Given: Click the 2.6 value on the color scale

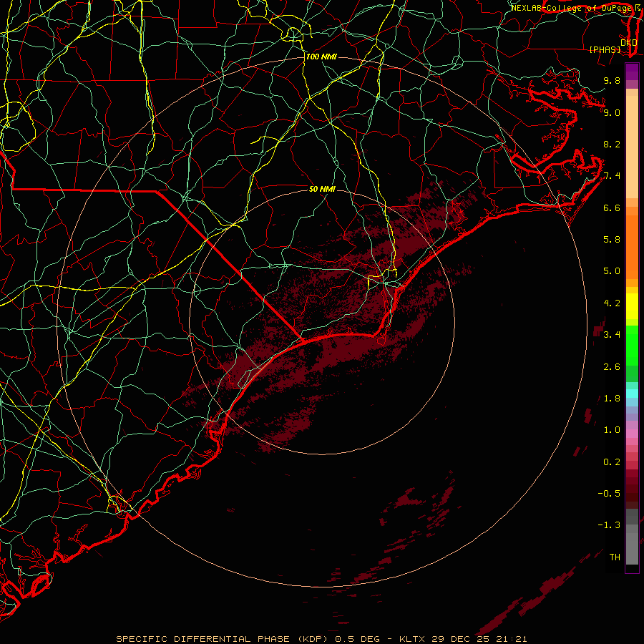Looking at the screenshot, I should [x=612, y=367].
